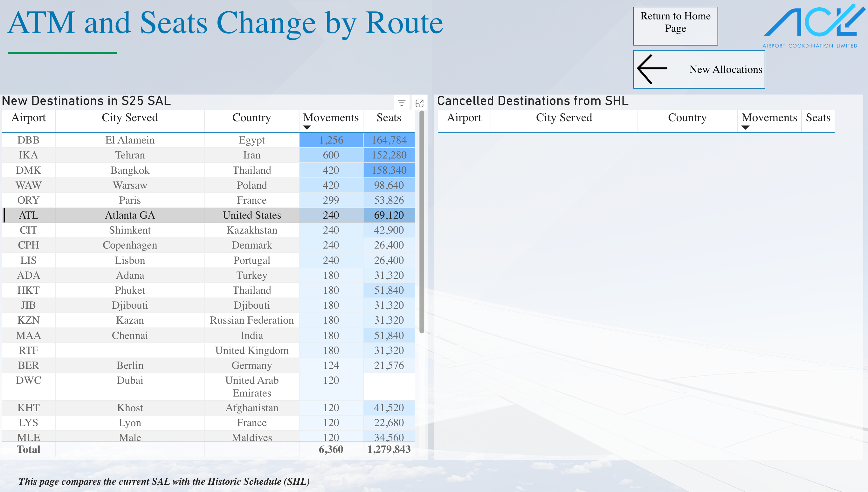Screen dimensions: 868x492
Task: Click the Afghanistan country cell
Action: tap(251, 408)
